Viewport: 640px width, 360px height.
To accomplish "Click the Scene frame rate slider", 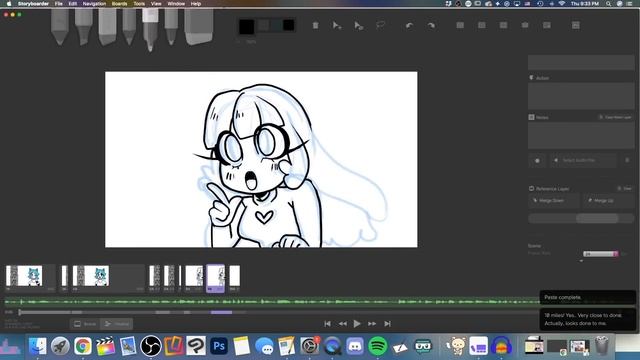I will (600, 254).
